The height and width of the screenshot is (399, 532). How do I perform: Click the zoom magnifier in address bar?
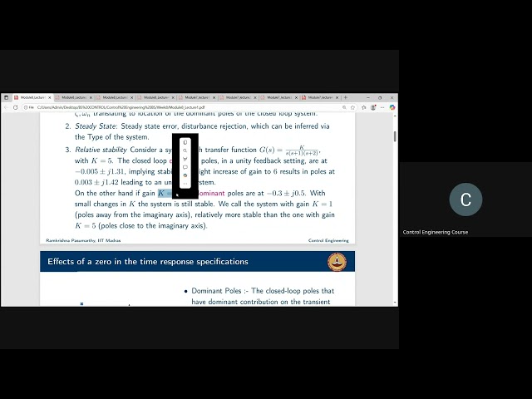click(x=344, y=107)
